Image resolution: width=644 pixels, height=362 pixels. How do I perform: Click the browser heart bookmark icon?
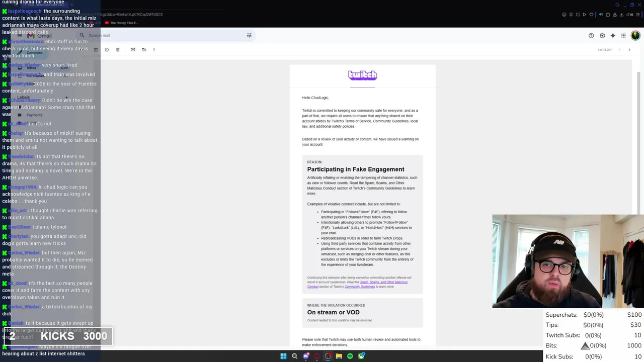(x=591, y=15)
